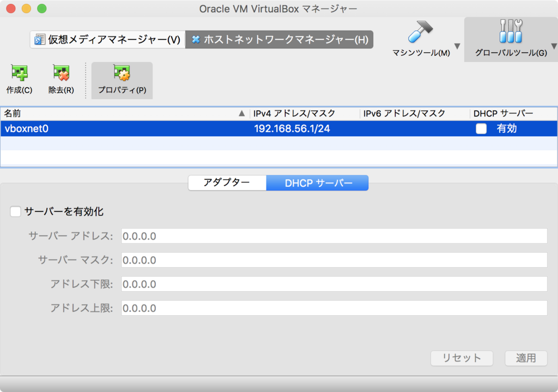558x392 pixels.
Task: Switch to the アダプター tab
Action: (227, 183)
